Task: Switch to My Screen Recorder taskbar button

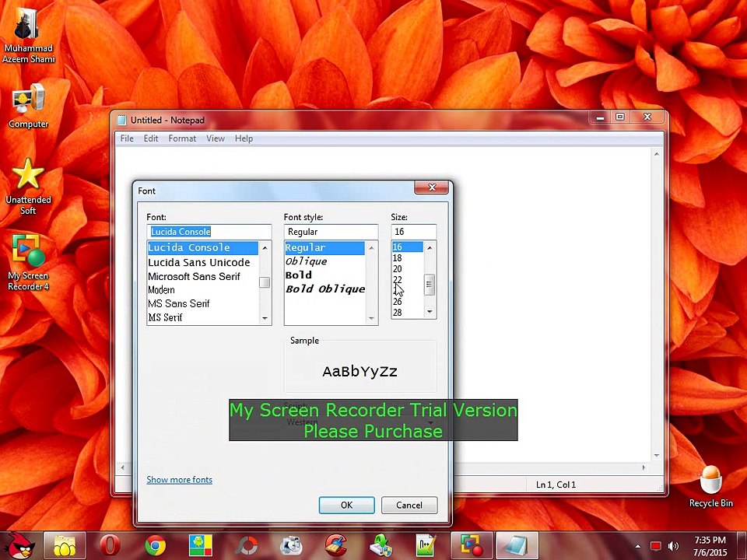Action: coord(472,546)
